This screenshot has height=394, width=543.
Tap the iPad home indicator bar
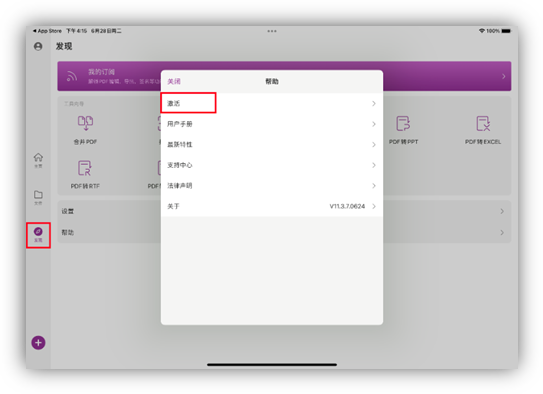272,365
